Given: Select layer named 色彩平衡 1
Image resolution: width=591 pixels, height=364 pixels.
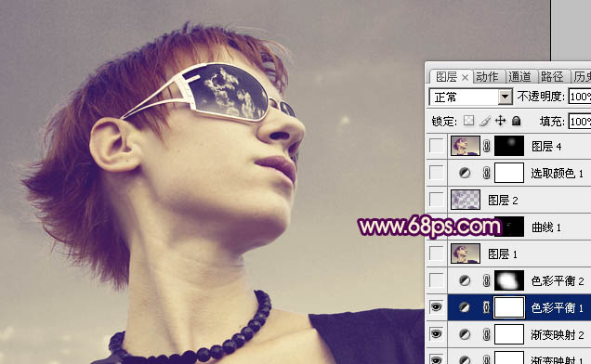Looking at the screenshot, I should tap(557, 308).
